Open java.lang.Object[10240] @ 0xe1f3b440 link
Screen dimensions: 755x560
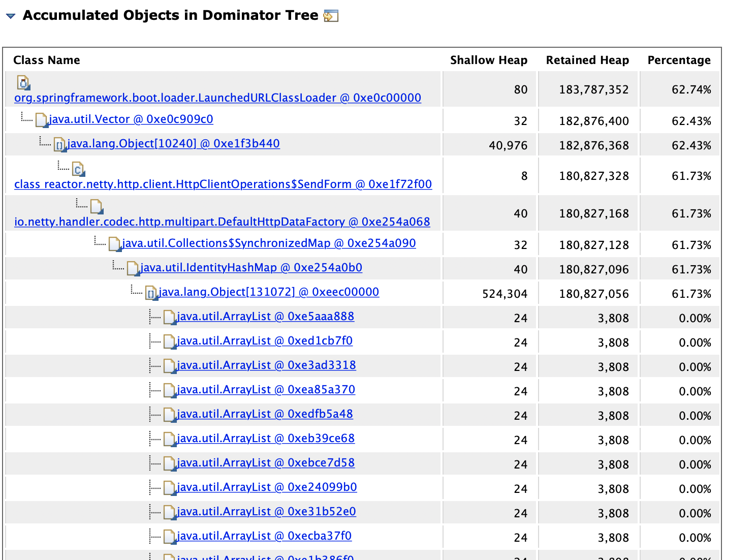(x=173, y=143)
